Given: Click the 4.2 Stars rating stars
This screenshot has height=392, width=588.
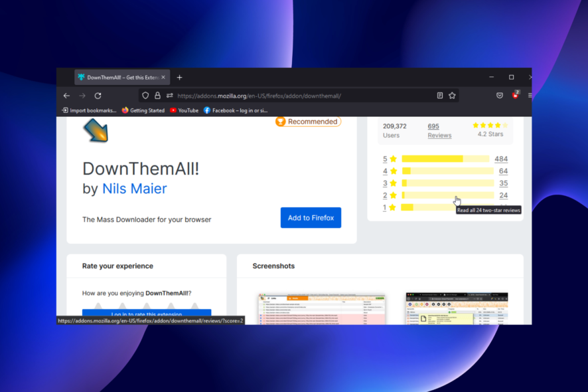Looking at the screenshot, I should click(490, 126).
